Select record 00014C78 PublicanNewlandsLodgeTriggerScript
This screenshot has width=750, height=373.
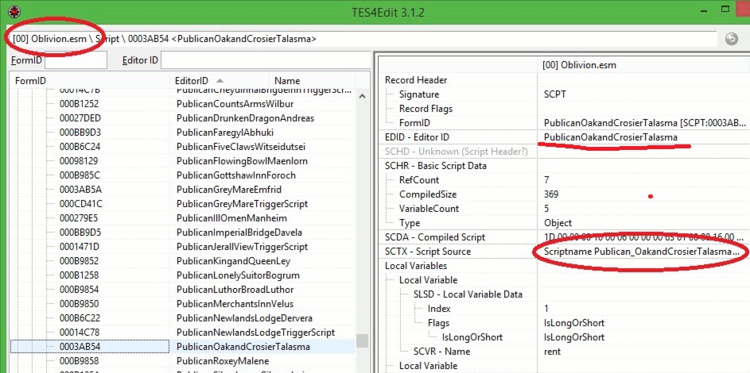pyautogui.click(x=182, y=332)
